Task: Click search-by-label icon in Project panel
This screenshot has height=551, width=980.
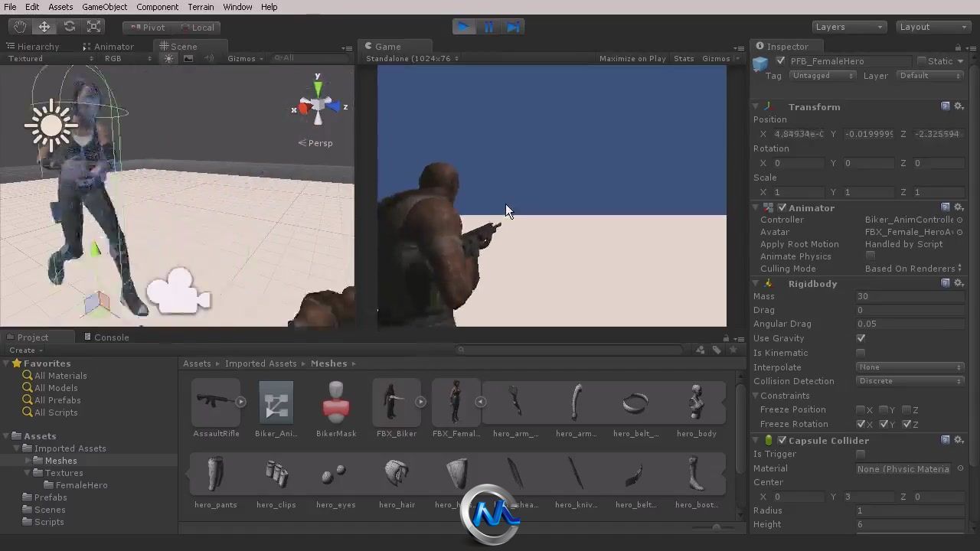Action: pyautogui.click(x=717, y=350)
